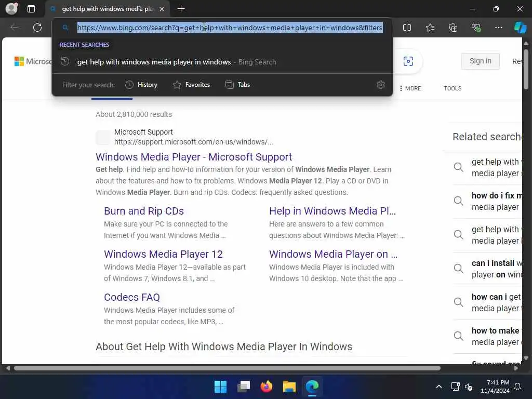Open address bar dropdown settings gear
The width and height of the screenshot is (532, 399).
(381, 85)
